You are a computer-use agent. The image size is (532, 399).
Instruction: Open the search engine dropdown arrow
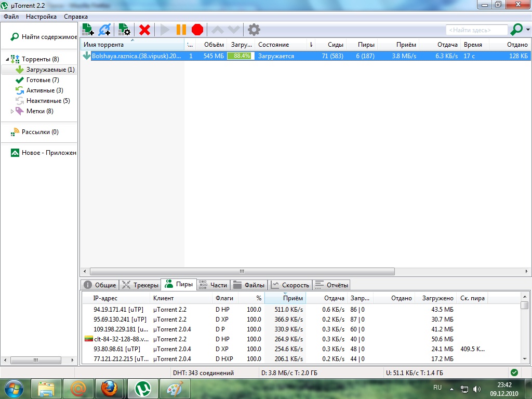(x=528, y=30)
